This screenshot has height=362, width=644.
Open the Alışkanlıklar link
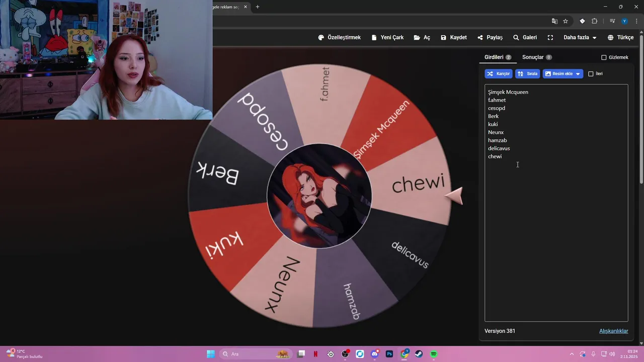point(613,331)
